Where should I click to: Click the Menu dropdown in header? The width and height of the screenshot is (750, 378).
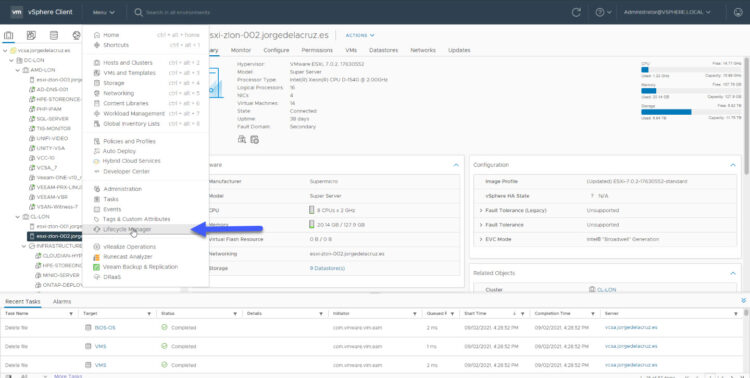tap(103, 12)
